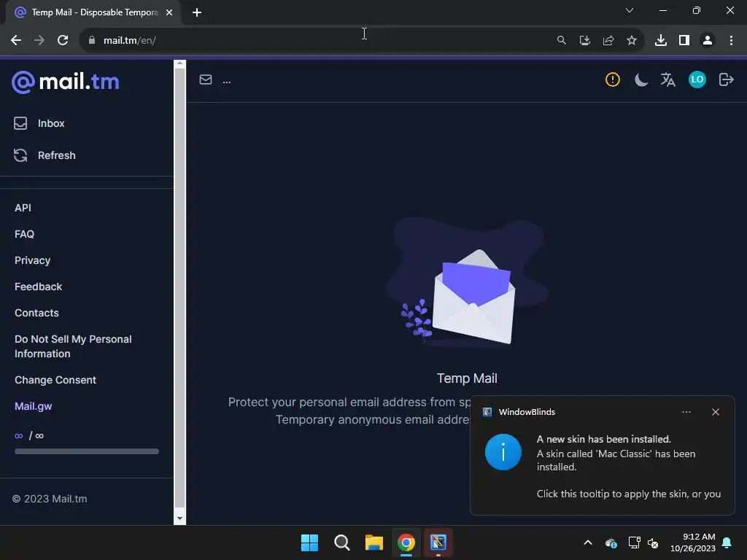This screenshot has width=747, height=560.
Task: Click the yellow warning exclamation icon
Action: (613, 79)
